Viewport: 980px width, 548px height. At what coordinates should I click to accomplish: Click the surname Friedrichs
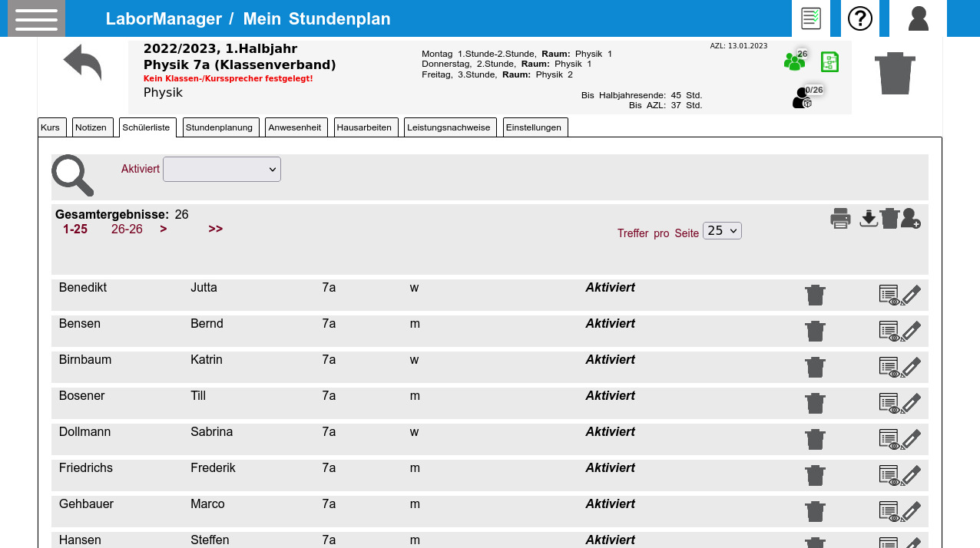(86, 467)
